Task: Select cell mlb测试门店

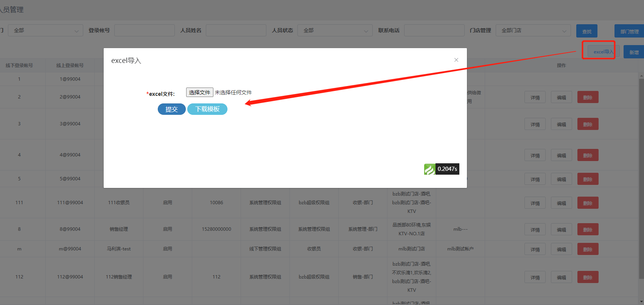Action: 412,249
